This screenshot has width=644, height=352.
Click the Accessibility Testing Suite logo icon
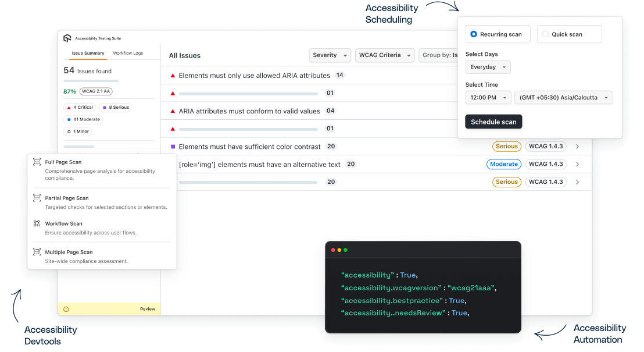coord(67,38)
